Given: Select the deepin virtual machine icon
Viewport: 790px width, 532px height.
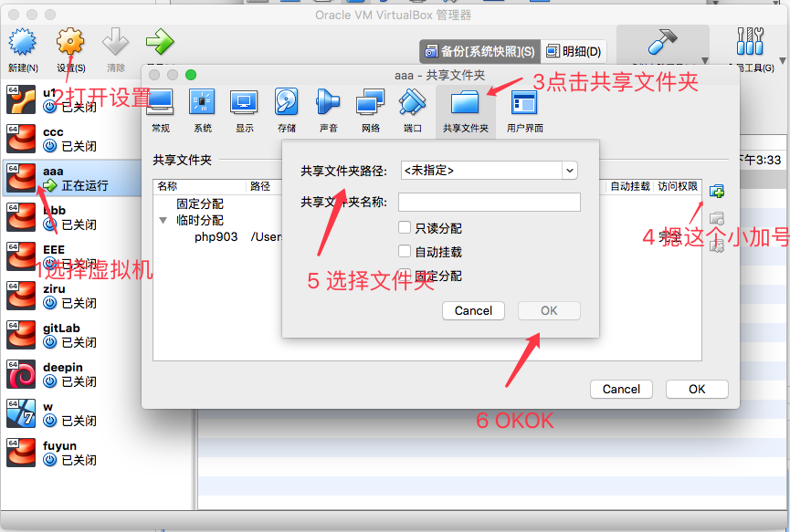Looking at the screenshot, I should point(21,374).
